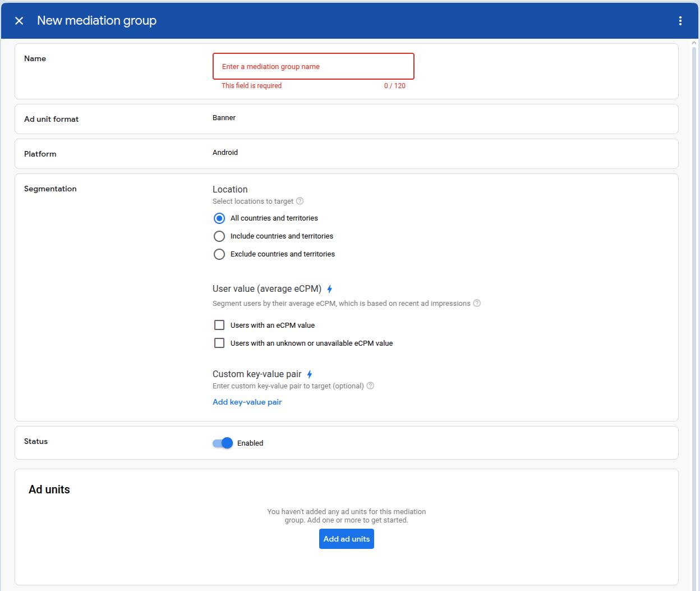Close the New mediation group dialog

(x=19, y=21)
